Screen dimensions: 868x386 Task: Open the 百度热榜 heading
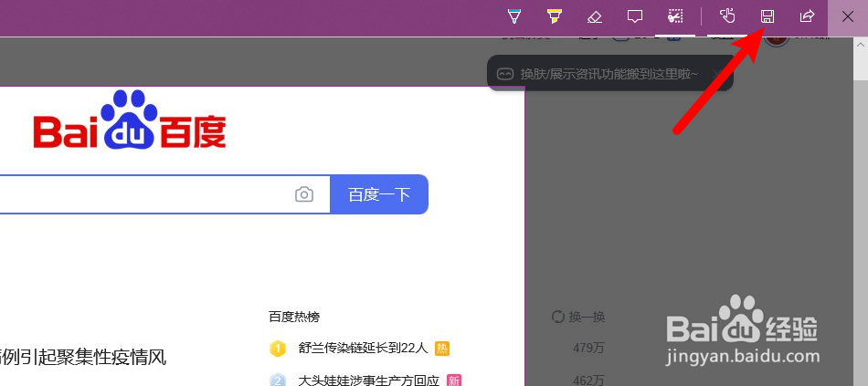[x=294, y=317]
